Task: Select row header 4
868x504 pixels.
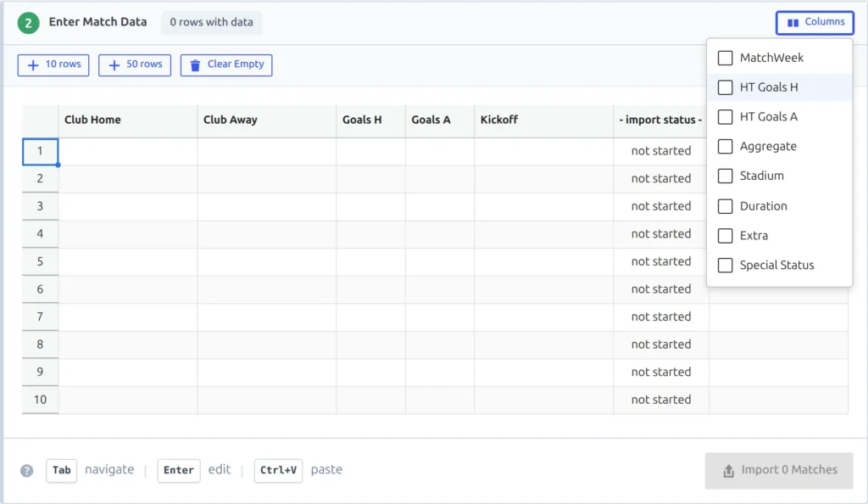Action: [40, 234]
